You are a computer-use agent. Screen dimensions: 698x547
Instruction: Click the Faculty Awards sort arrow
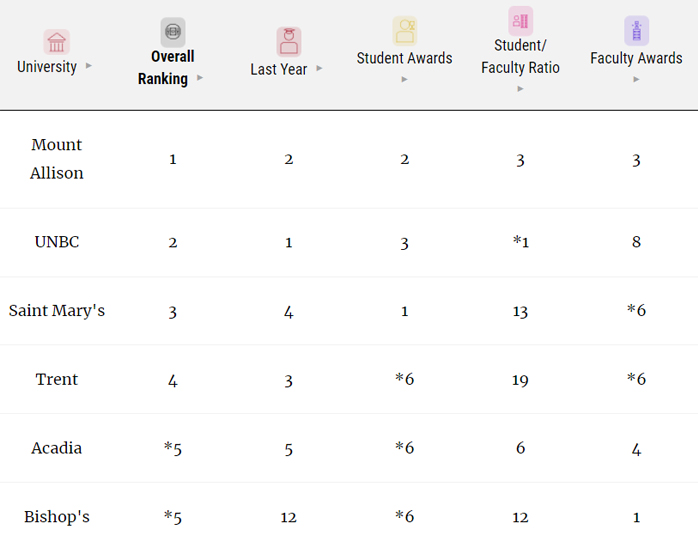636,79
